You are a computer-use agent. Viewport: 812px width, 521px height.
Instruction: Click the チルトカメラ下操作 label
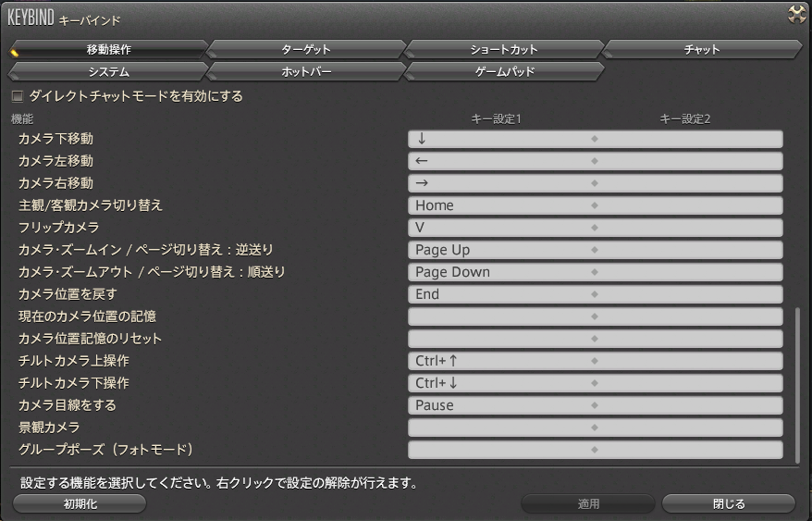[74, 383]
